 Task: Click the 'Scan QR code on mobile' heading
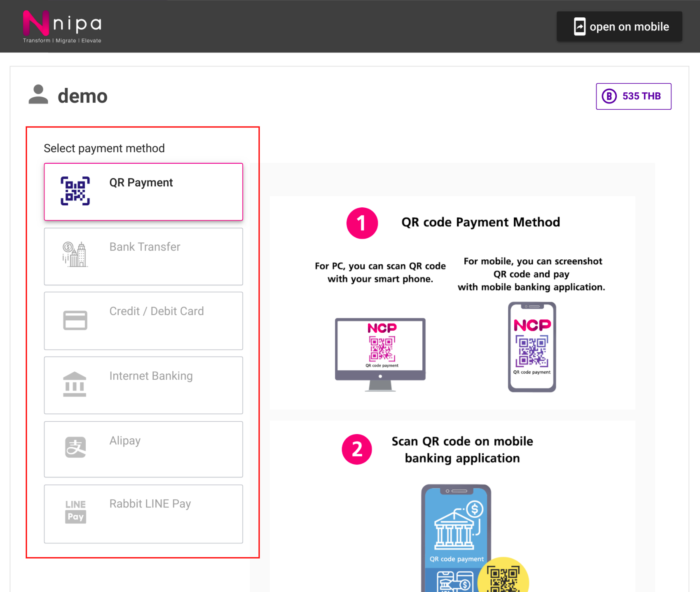coord(462,450)
